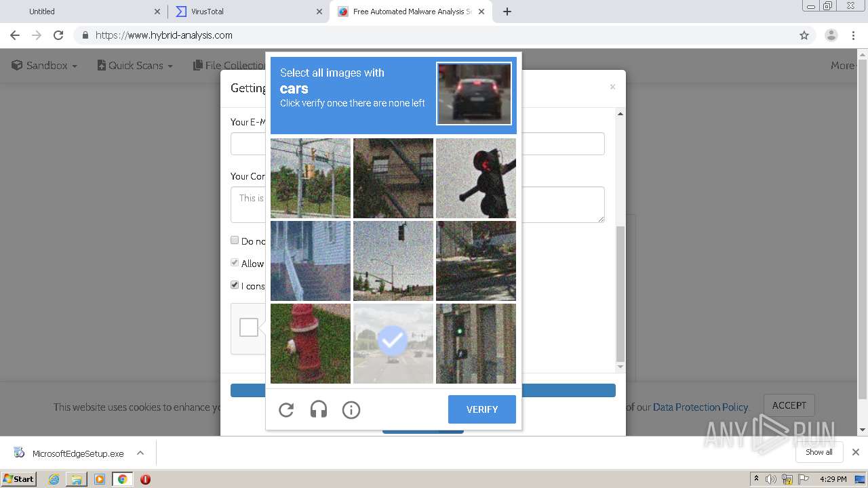Focus the browser address bar
Viewport: 868px width, 488px height.
[x=434, y=35]
